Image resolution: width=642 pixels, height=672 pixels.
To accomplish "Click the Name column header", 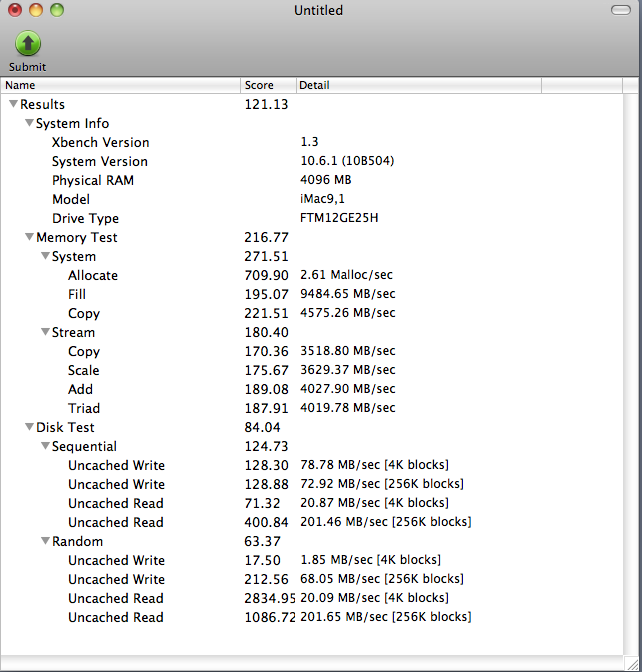I will tap(120, 85).
